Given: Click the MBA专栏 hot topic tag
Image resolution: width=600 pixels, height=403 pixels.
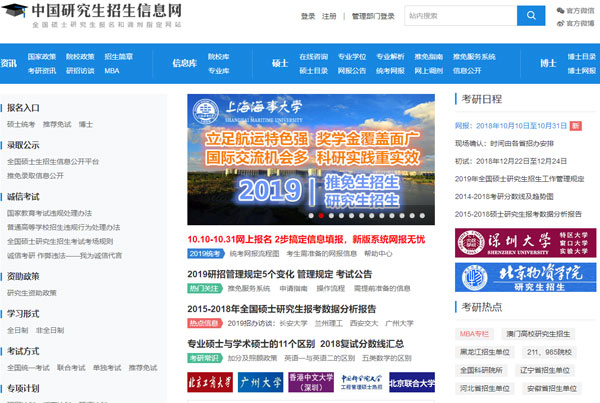Looking at the screenshot, I should pyautogui.click(x=474, y=334).
